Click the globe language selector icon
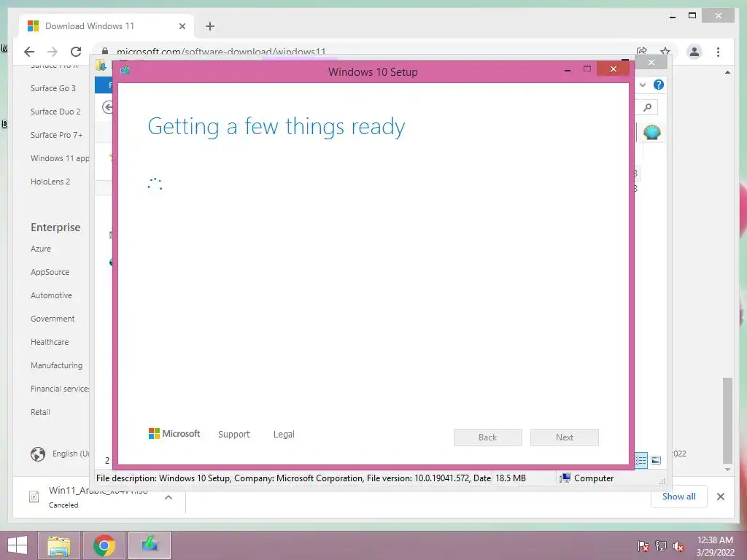 tap(38, 454)
